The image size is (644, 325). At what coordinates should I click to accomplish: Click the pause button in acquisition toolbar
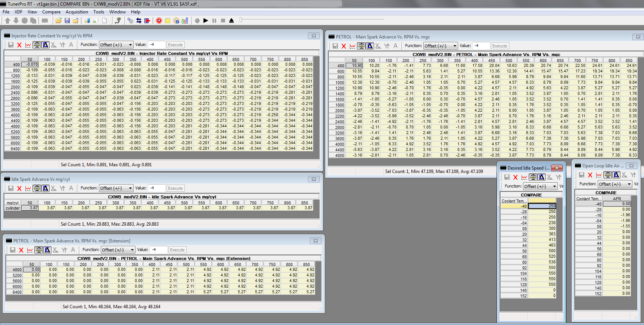pos(214,21)
